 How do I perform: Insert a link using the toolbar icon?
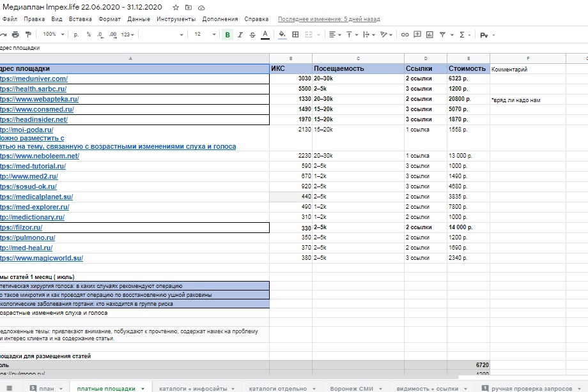[405, 34]
